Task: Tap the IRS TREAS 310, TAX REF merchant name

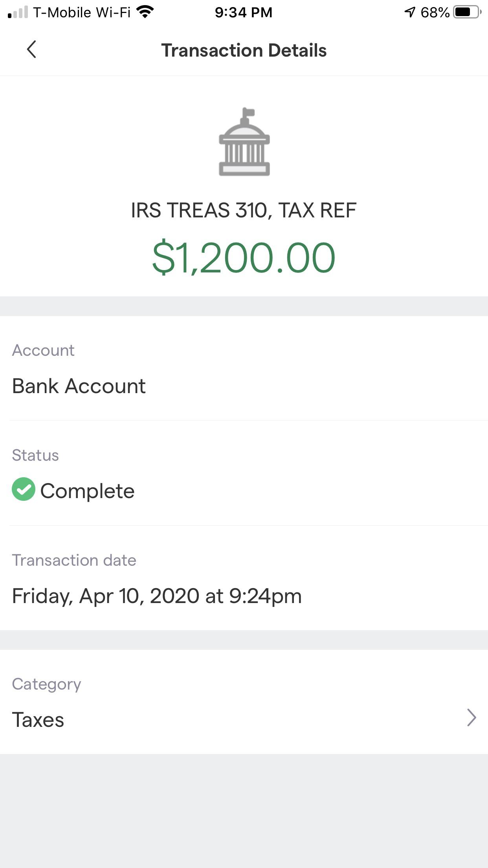Action: point(244,210)
